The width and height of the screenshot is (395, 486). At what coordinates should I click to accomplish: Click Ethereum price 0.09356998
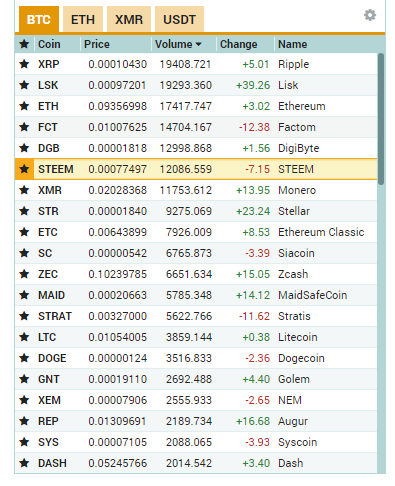point(117,106)
